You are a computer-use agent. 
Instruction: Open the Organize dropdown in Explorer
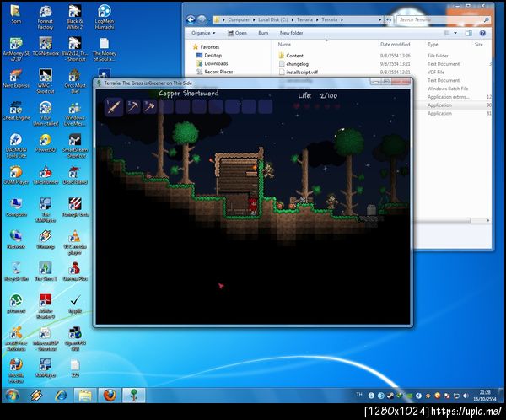tap(203, 33)
